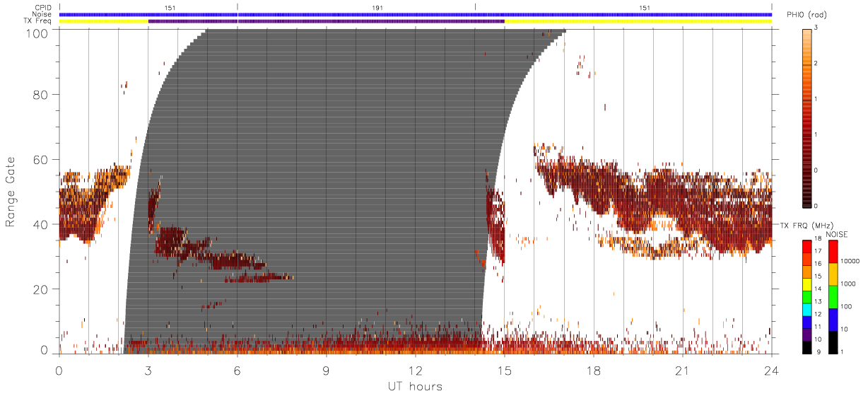Select the 20 tick on Range Gate axis
This screenshot has height=401, width=868.
click(x=40, y=289)
